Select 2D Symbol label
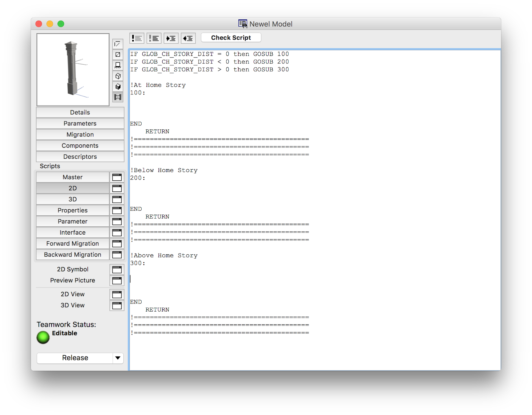 pyautogui.click(x=72, y=269)
